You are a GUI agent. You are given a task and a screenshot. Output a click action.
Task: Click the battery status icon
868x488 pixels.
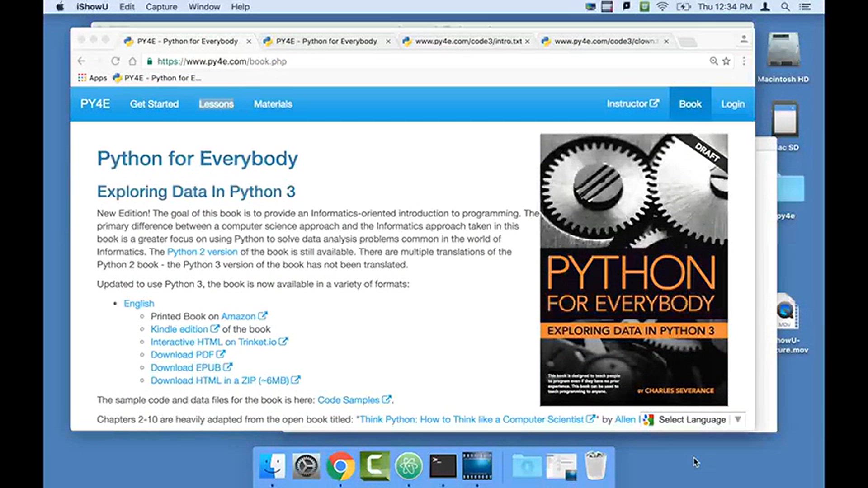pos(684,7)
